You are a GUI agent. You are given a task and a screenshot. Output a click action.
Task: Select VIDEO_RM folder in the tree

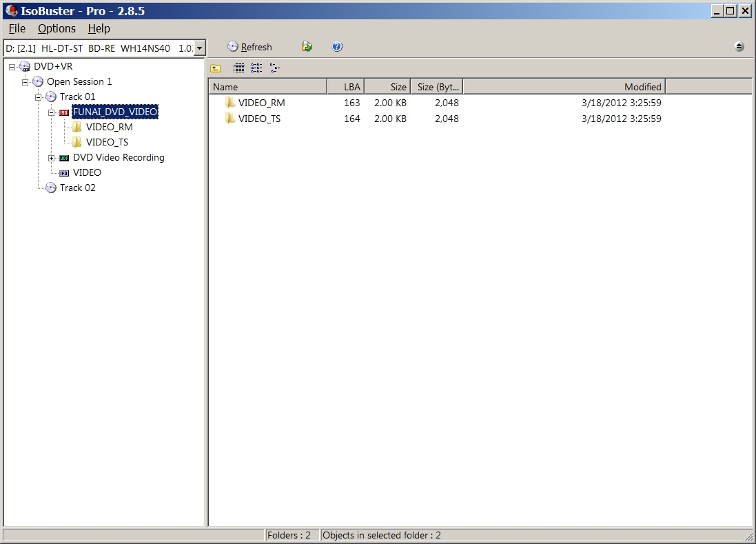(110, 127)
